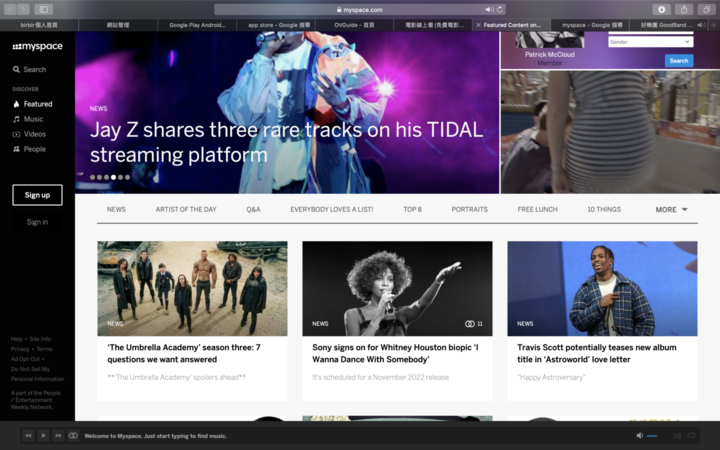
Task: Select the fifth hero carousel dot
Action: coord(120,177)
